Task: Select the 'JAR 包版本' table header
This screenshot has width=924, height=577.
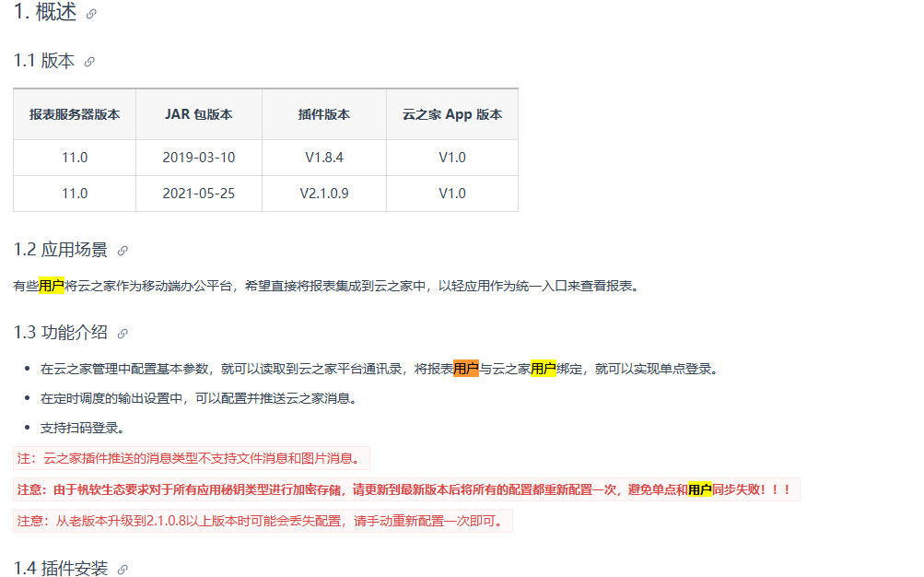Action: (199, 114)
